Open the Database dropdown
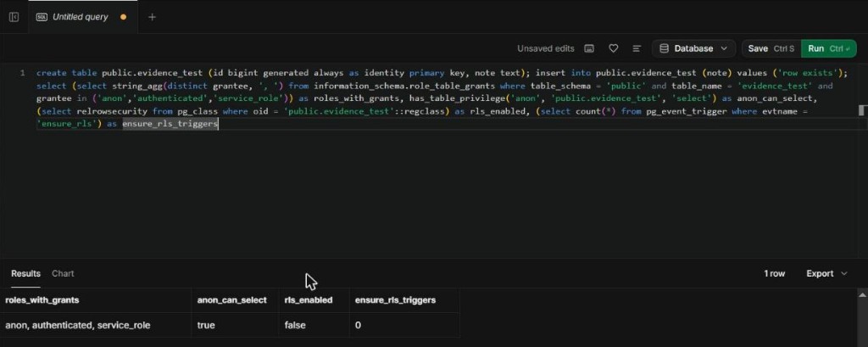 click(x=693, y=48)
